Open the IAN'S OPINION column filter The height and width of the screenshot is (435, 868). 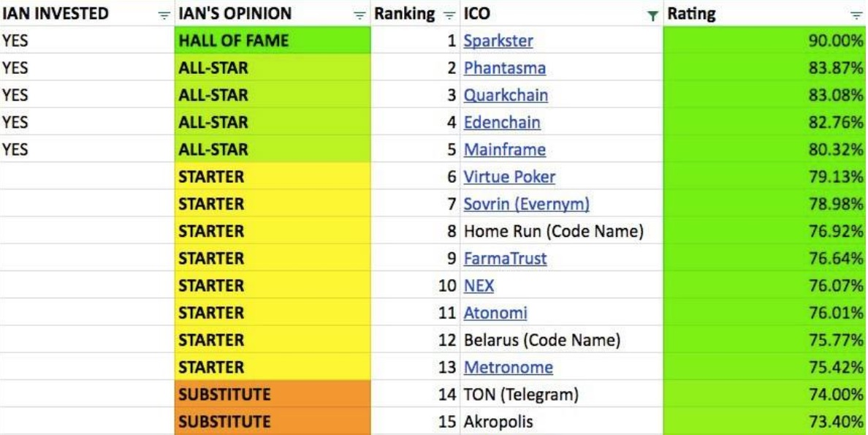[359, 15]
